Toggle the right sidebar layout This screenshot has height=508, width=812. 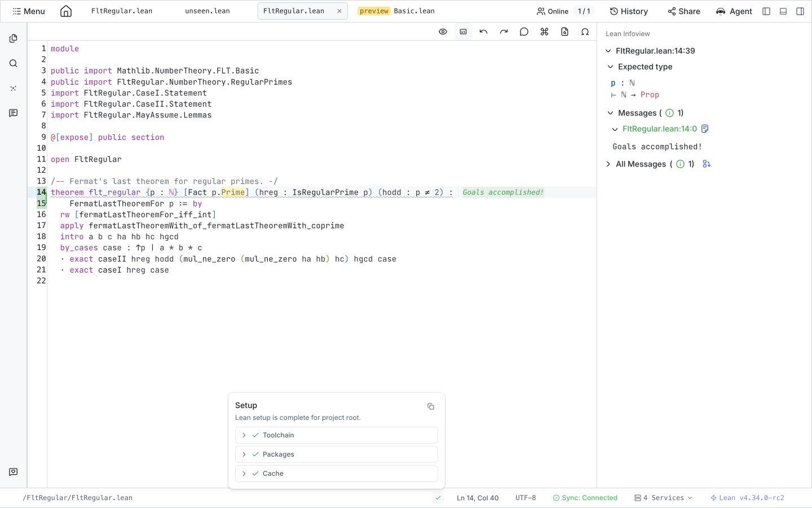[x=800, y=11]
